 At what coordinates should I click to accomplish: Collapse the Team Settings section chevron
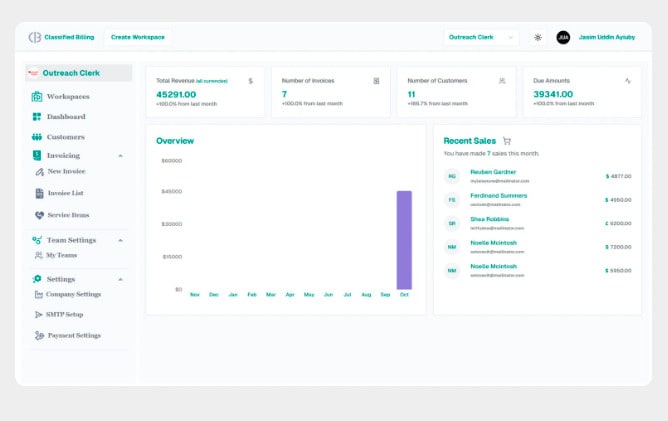tap(121, 240)
